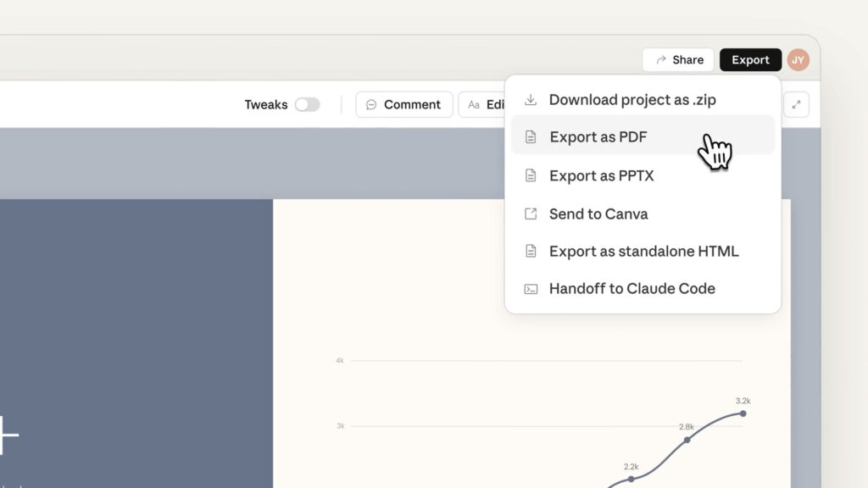Choose Export as PPTX menu entry
This screenshot has width=868, height=488.
tap(601, 175)
